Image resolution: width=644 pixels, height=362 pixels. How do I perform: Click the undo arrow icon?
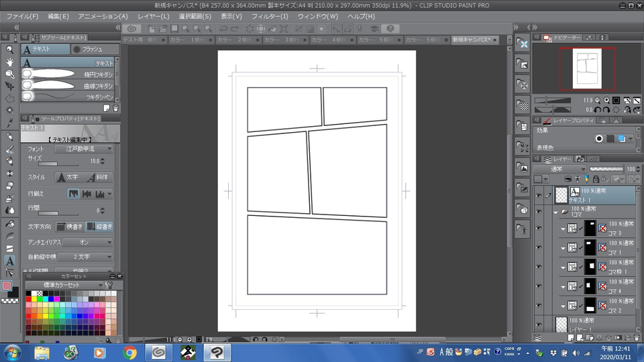pyautogui.click(x=223, y=29)
